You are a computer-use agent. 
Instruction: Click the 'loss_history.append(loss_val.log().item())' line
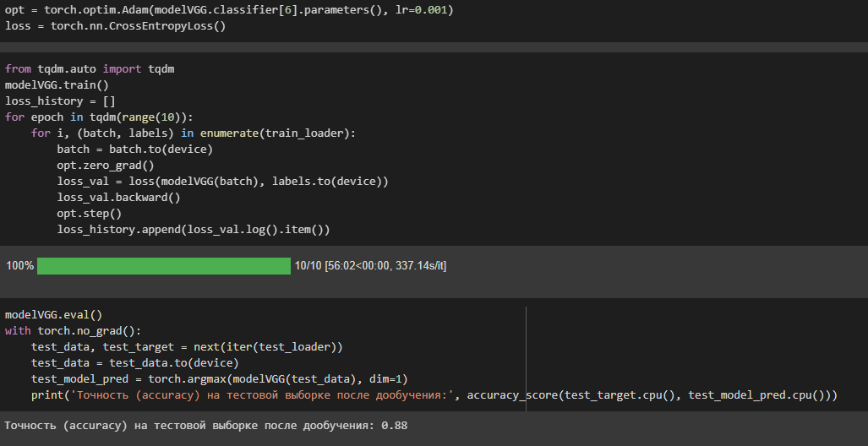(194, 230)
